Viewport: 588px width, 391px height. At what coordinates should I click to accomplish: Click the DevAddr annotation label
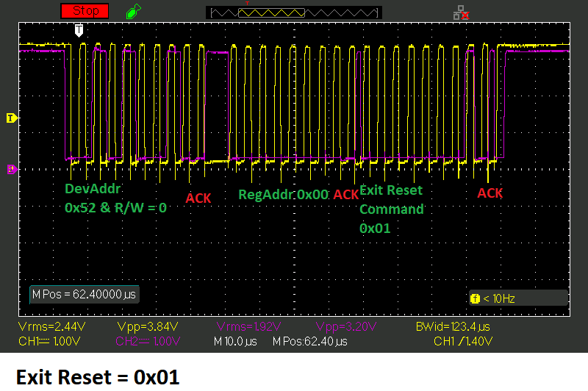click(x=93, y=189)
